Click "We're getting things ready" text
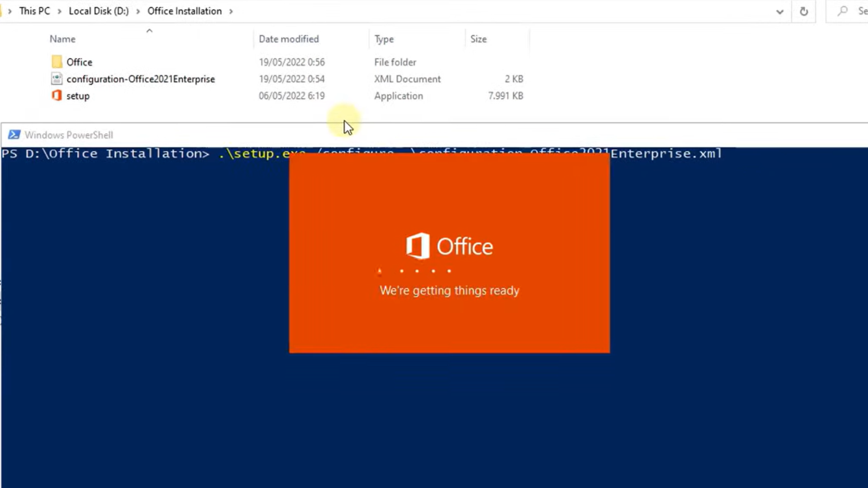Viewport: 868px width, 488px height. pyautogui.click(x=449, y=290)
